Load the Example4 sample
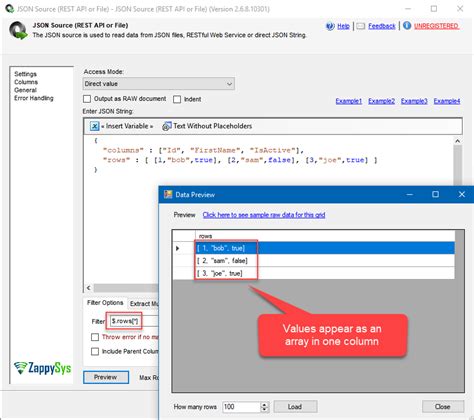Image resolution: width=474 pixels, height=420 pixels. click(x=447, y=101)
